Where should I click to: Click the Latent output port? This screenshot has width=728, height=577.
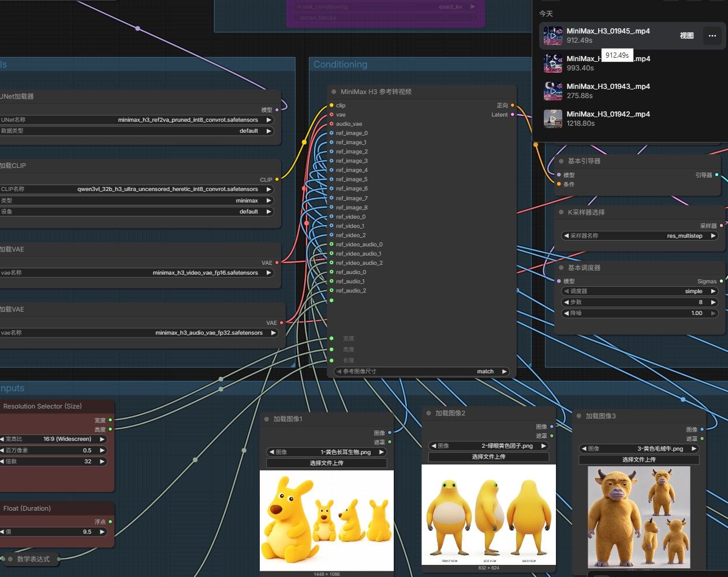pos(513,115)
